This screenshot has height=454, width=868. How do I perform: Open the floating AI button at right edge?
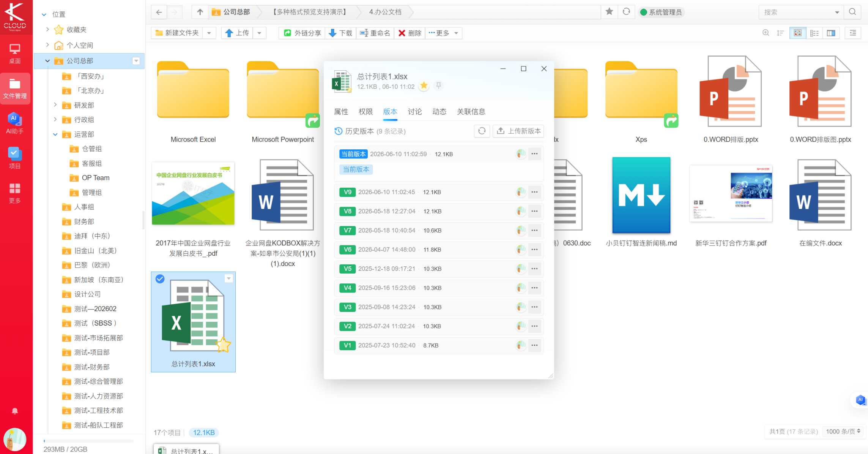[860, 400]
